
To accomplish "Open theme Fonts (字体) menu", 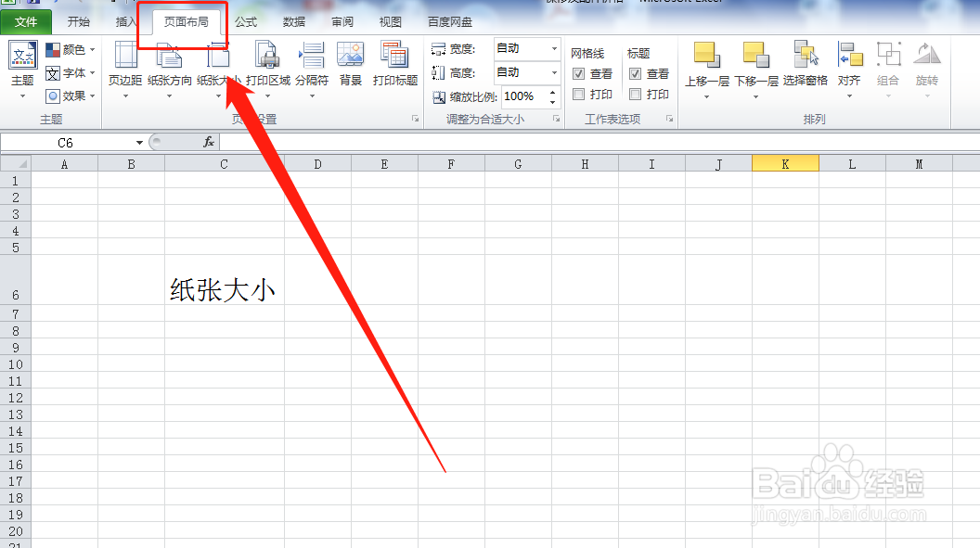I will pyautogui.click(x=70, y=73).
